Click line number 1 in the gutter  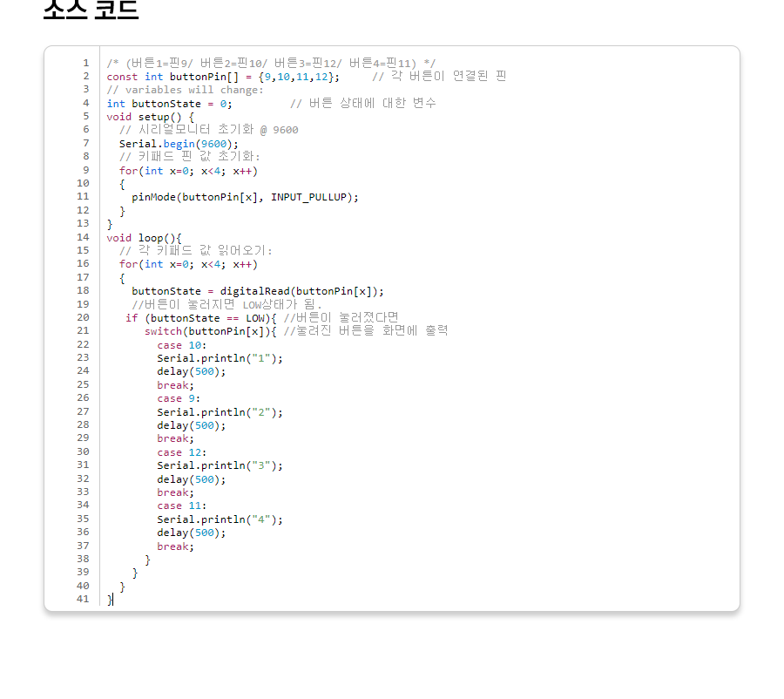(x=85, y=63)
